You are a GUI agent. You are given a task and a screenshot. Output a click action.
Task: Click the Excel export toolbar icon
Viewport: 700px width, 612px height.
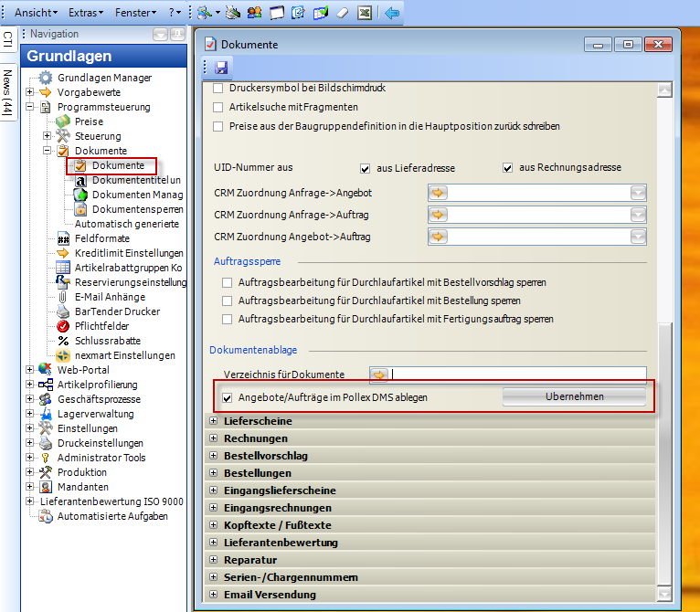pos(365,13)
